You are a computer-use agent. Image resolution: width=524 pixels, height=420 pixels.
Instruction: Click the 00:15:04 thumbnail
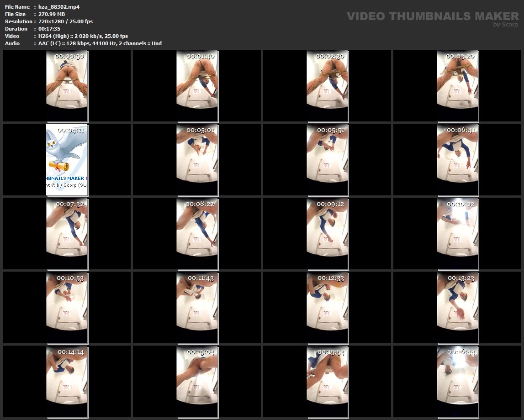[197, 382]
